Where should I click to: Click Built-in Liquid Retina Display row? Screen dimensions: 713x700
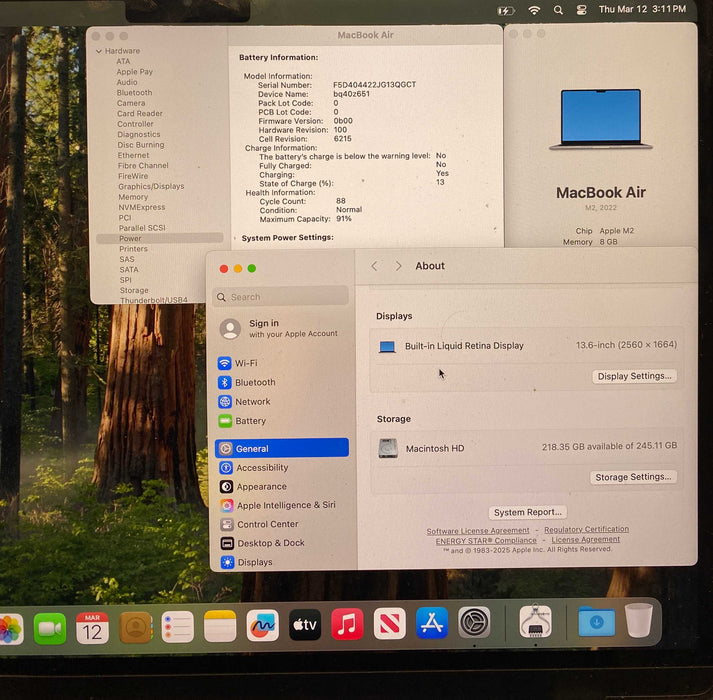(x=527, y=346)
